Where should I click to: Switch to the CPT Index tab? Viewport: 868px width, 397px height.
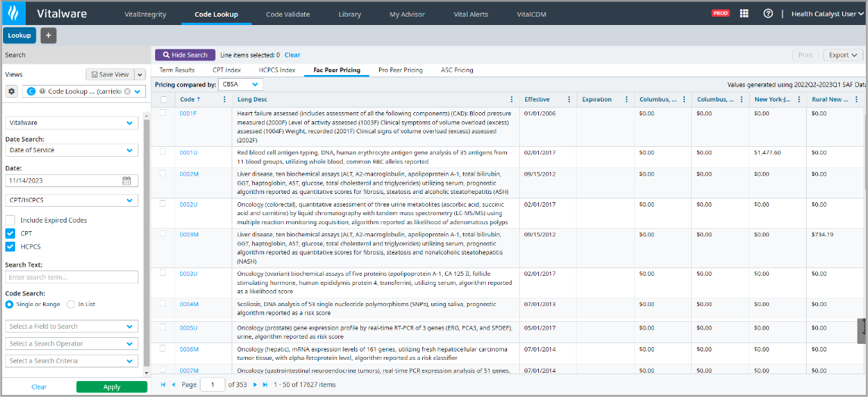pyautogui.click(x=227, y=70)
